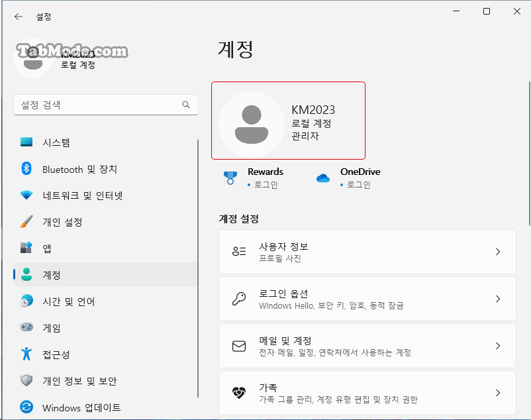Click OneDrive 로그인 link

point(359,185)
